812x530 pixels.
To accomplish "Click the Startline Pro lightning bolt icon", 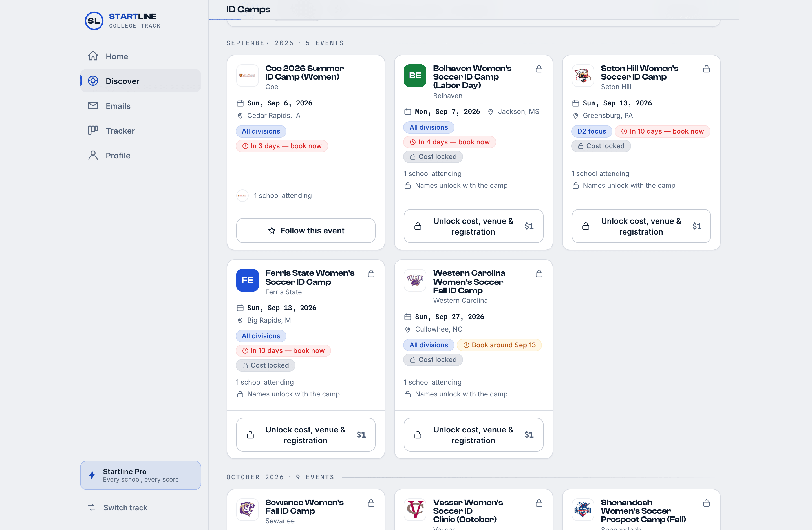I will (92, 475).
